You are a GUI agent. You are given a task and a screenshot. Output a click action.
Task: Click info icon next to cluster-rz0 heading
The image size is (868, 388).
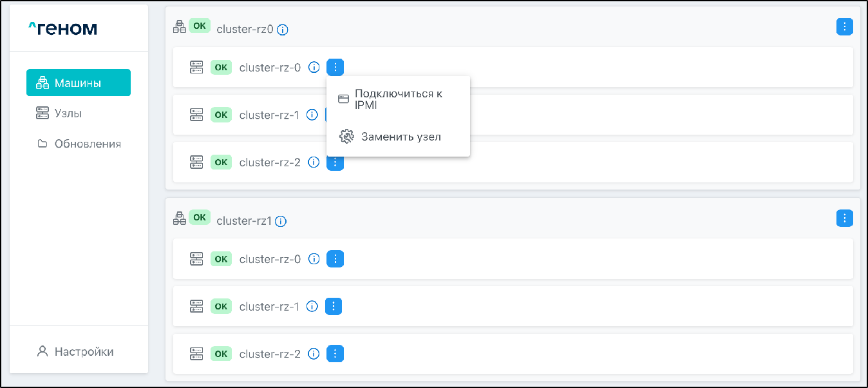coord(283,30)
